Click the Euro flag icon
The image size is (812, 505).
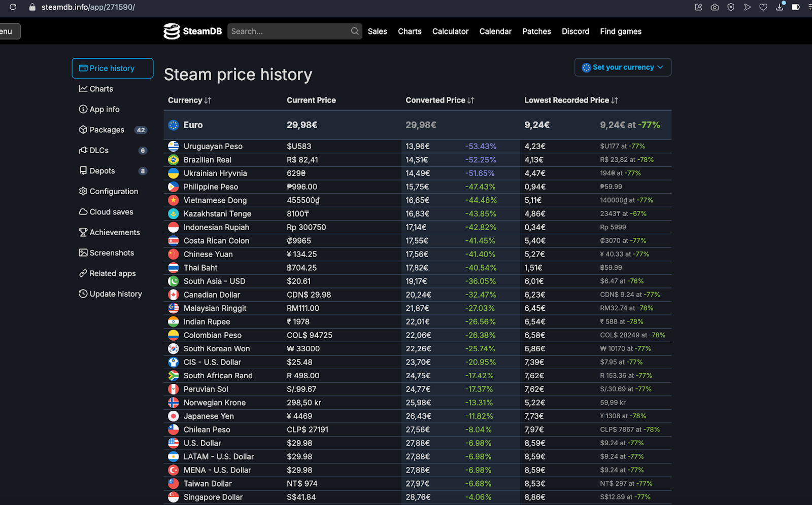[x=174, y=125]
